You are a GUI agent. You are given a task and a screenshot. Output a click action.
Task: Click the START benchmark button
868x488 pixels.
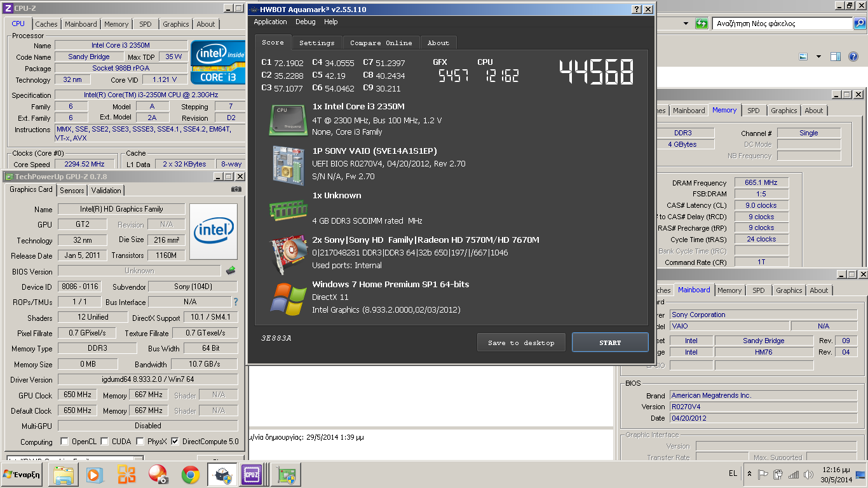coord(610,342)
